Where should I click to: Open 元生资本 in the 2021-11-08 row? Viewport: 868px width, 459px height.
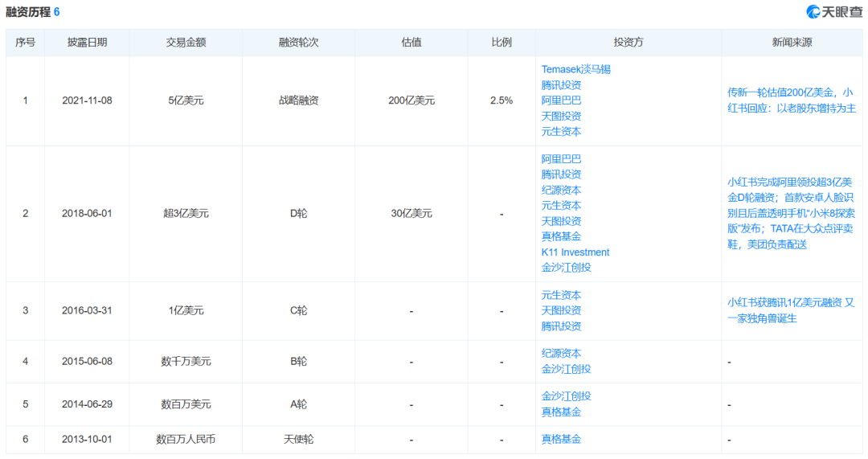(x=561, y=131)
